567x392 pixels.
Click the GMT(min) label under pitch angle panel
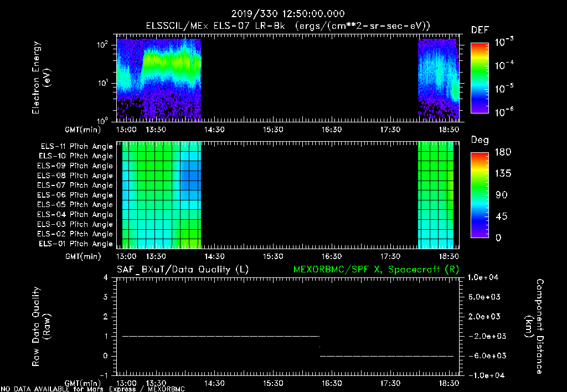(x=83, y=257)
